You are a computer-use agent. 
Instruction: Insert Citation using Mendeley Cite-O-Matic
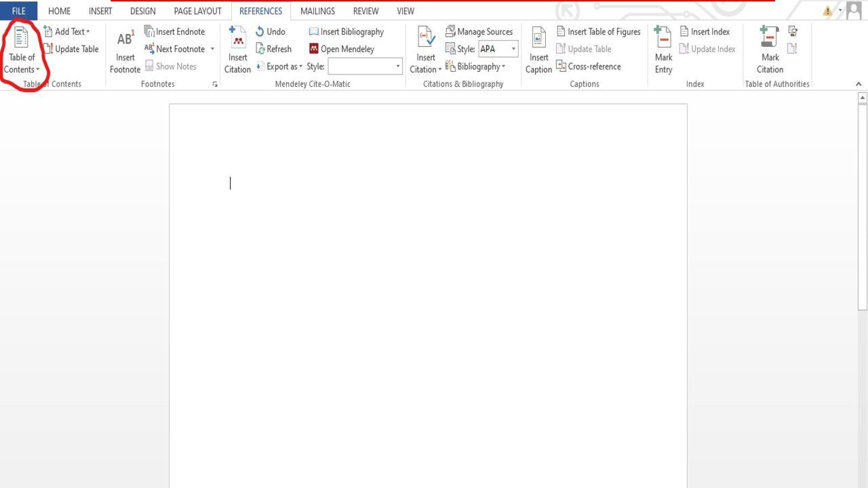(x=237, y=51)
